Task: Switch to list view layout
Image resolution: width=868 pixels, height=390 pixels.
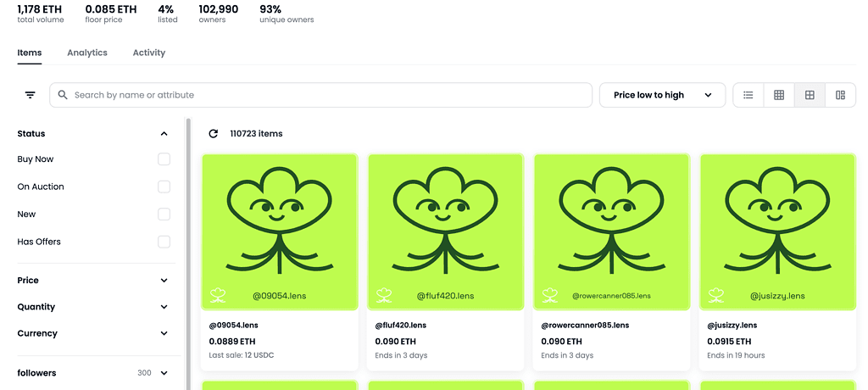Action: [748, 95]
